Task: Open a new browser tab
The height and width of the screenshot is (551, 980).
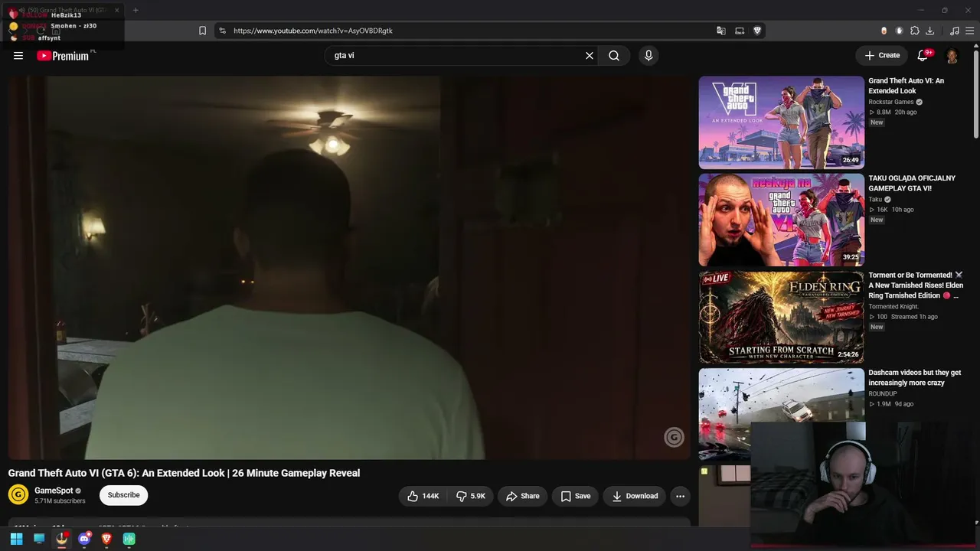Action: point(136,10)
